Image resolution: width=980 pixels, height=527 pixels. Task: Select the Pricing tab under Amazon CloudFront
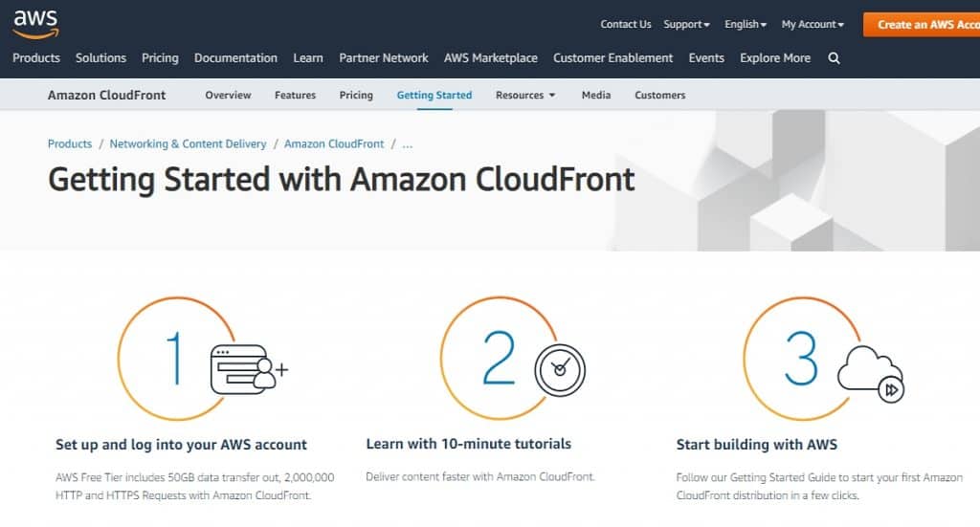pos(356,95)
